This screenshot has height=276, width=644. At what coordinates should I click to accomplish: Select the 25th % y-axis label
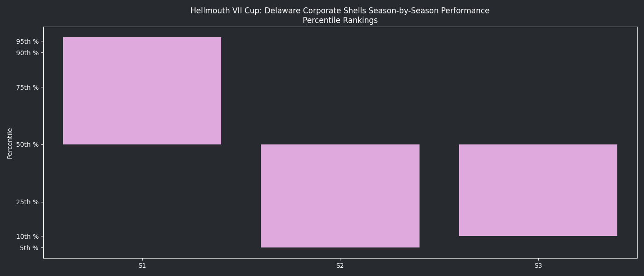pyautogui.click(x=27, y=202)
